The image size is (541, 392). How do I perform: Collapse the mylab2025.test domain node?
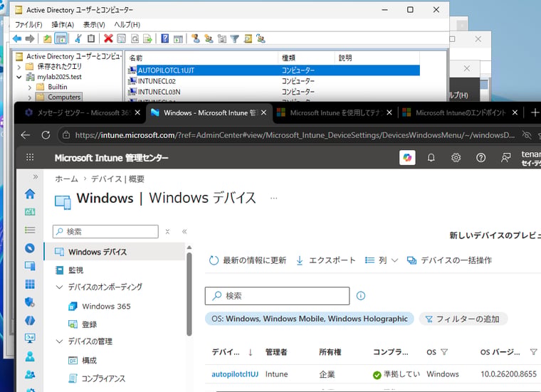(x=19, y=77)
